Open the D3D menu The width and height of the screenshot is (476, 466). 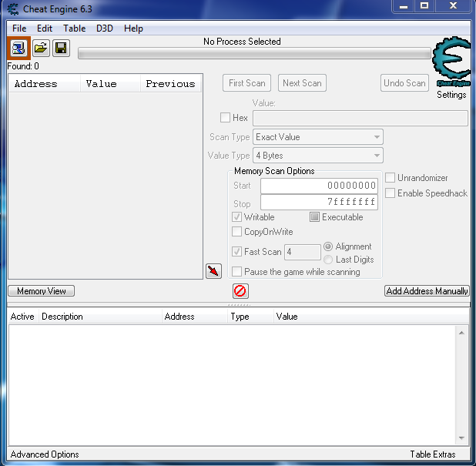(105, 28)
